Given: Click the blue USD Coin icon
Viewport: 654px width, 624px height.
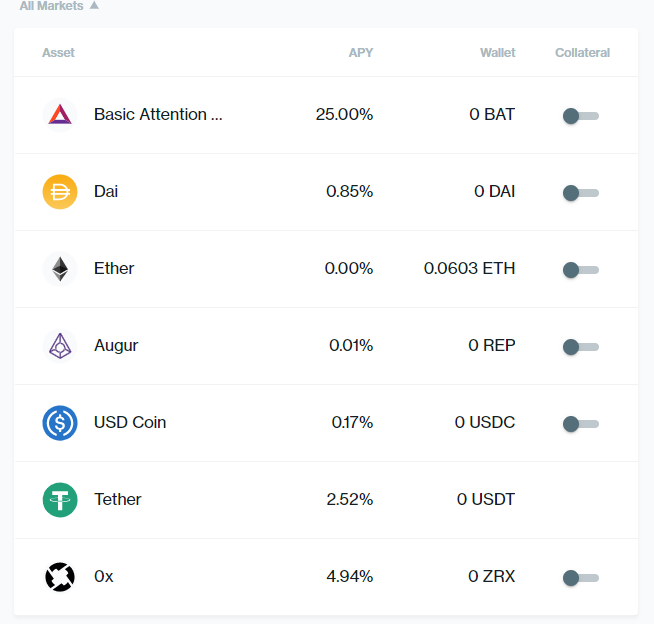Looking at the screenshot, I should click(60, 423).
